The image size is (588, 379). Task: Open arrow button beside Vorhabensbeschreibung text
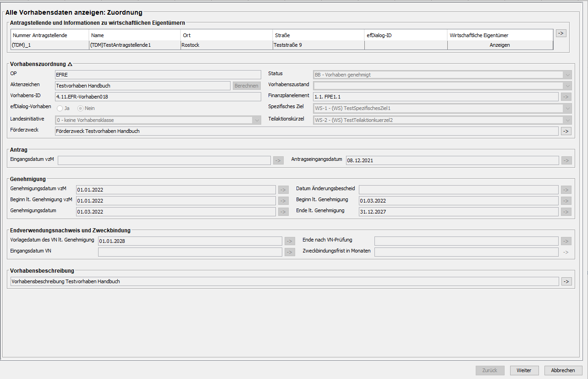[x=566, y=281]
